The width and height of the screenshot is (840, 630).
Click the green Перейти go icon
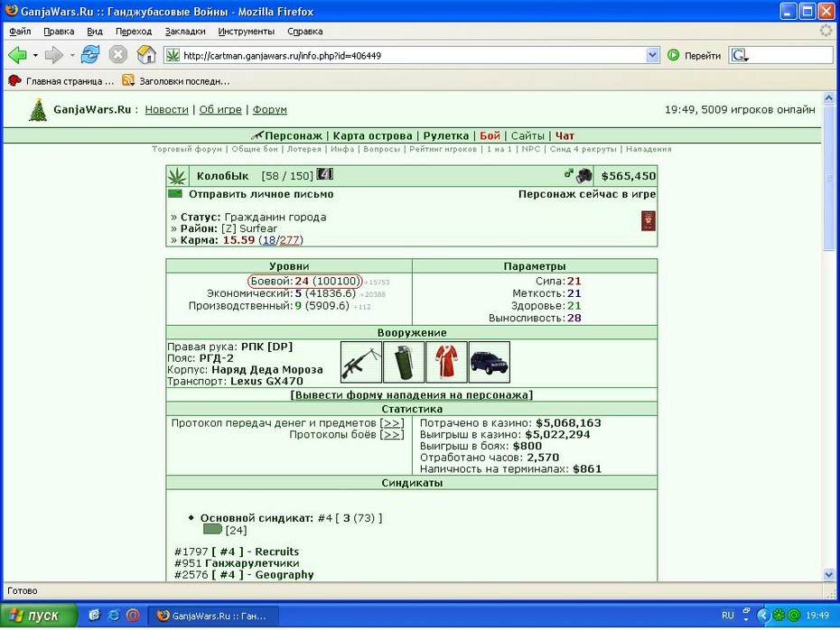click(x=674, y=55)
